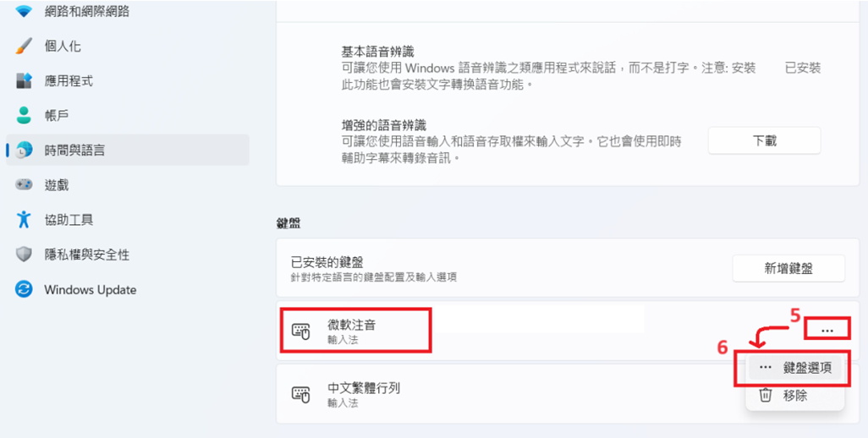Screen dimensions: 868x438
Task: Click the 中文繁體行列 keyboard icon
Action: click(x=300, y=394)
